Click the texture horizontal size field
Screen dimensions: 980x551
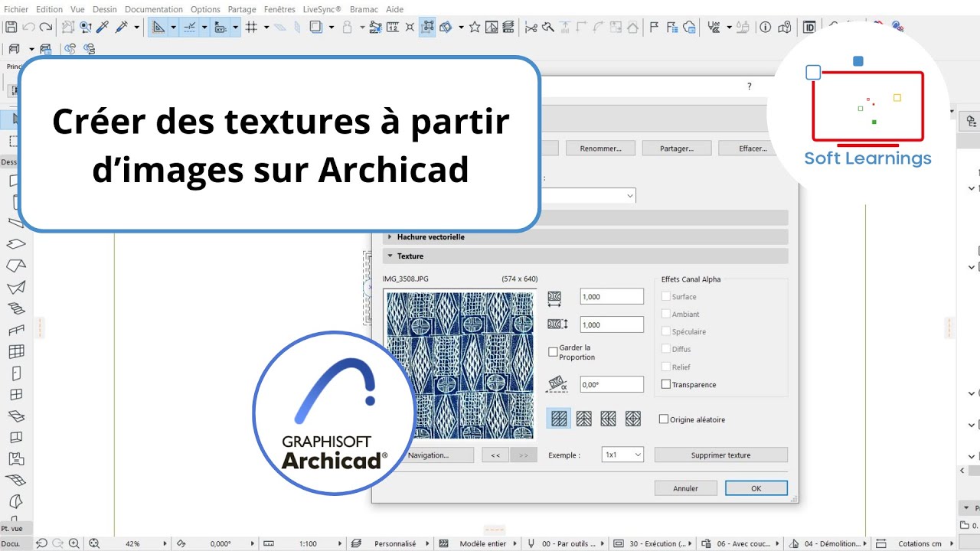coord(612,297)
